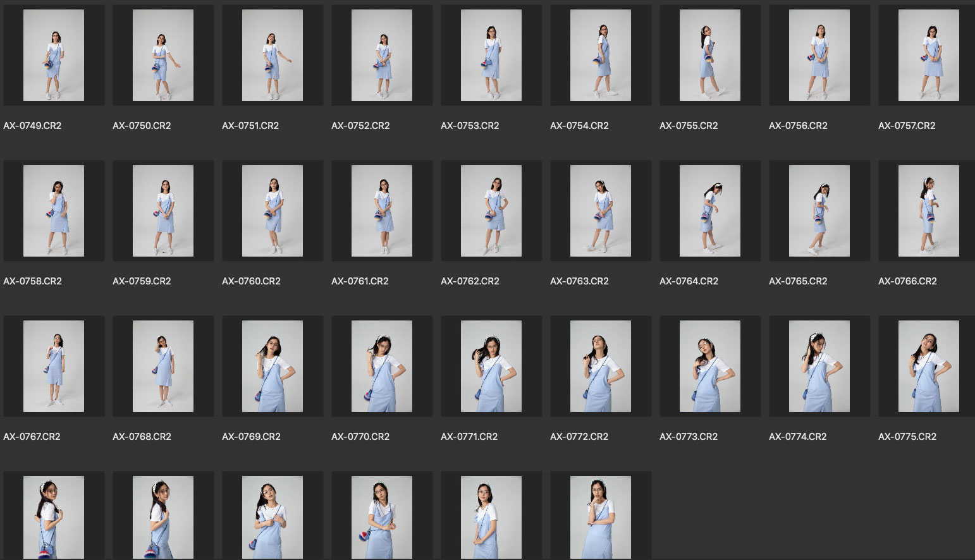Select the AX-0749.CR2 photo thumbnail
975x560 pixels.
(54, 56)
